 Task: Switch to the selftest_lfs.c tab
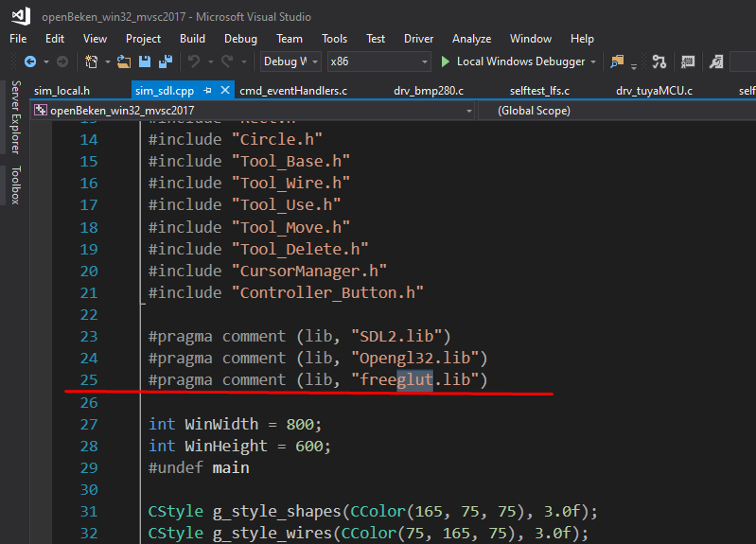coord(539,91)
